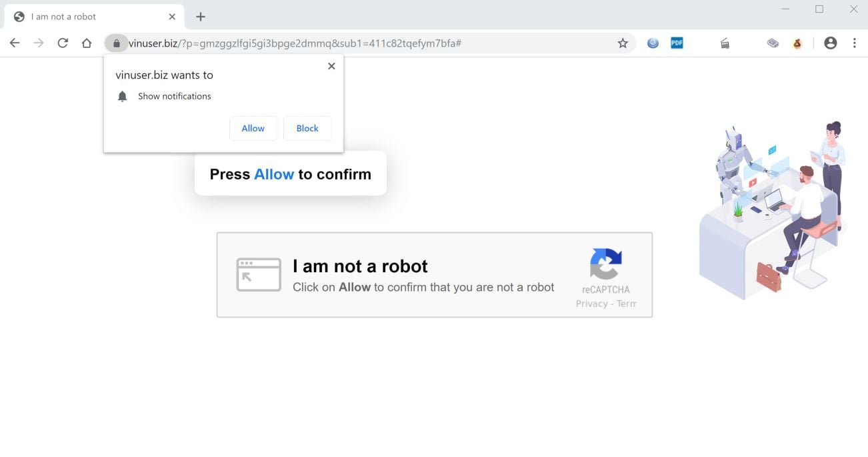Screen dimensions: 868x457
Task: Bookmark this page with the star
Action: point(623,43)
